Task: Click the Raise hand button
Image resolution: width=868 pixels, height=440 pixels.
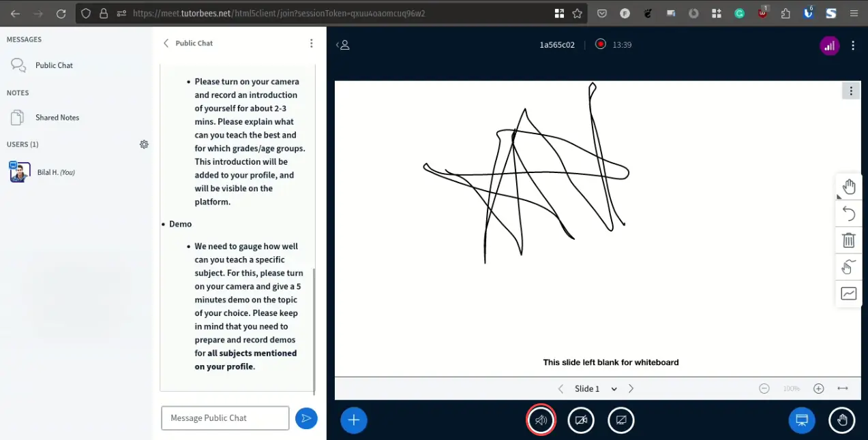Action: [x=842, y=420]
